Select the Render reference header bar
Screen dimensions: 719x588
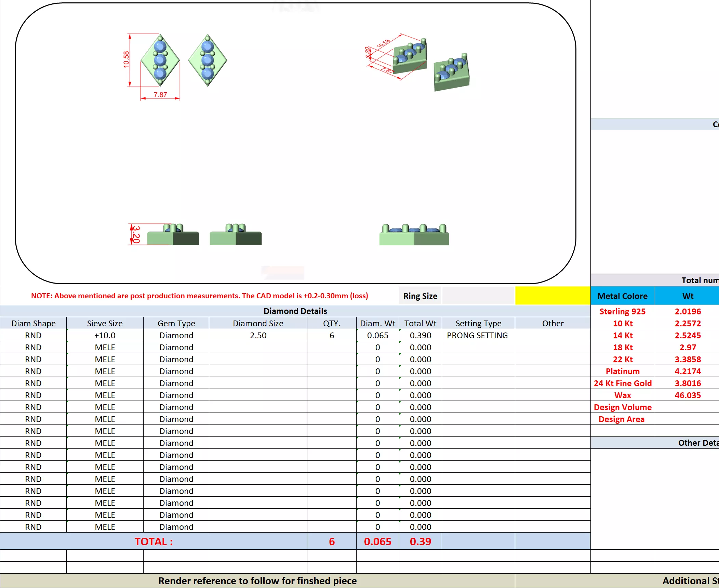pyautogui.click(x=257, y=581)
